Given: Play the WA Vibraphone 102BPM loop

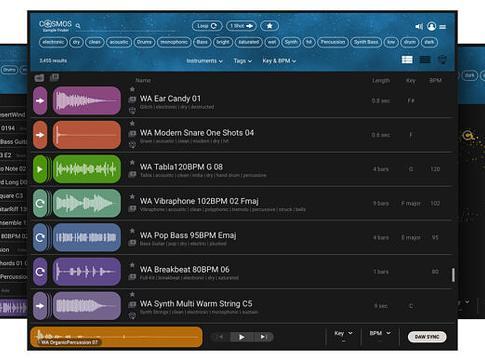Looking at the screenshot, I should click(40, 203).
